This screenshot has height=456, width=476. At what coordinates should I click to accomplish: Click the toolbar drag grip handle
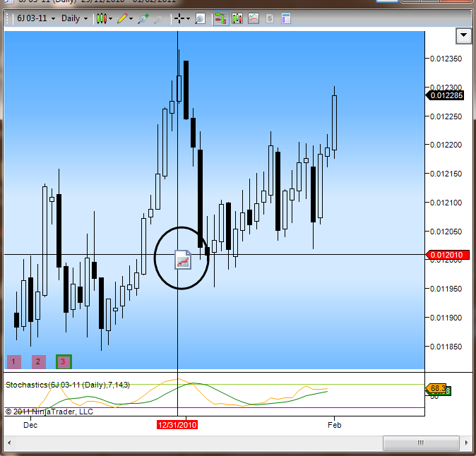tap(7, 18)
